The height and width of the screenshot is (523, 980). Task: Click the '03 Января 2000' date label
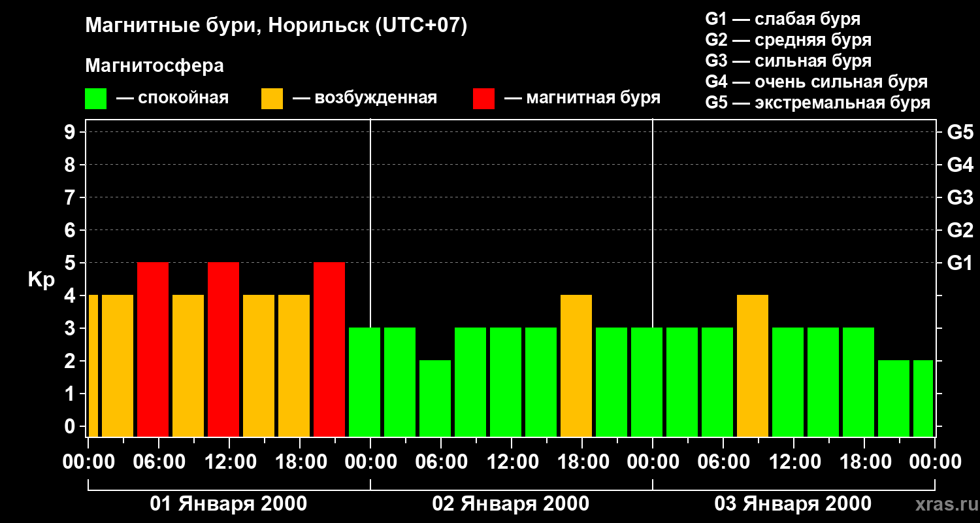click(793, 504)
